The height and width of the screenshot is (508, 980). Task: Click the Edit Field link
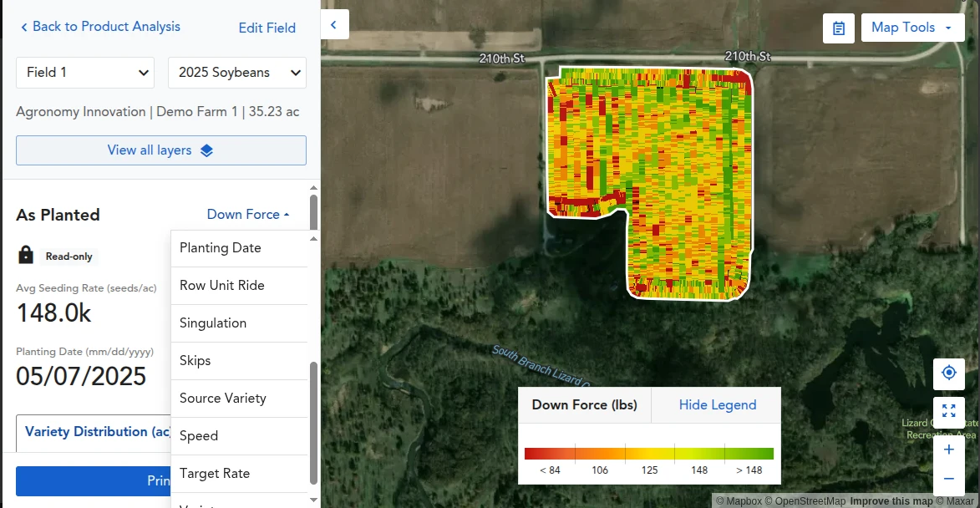pos(267,28)
